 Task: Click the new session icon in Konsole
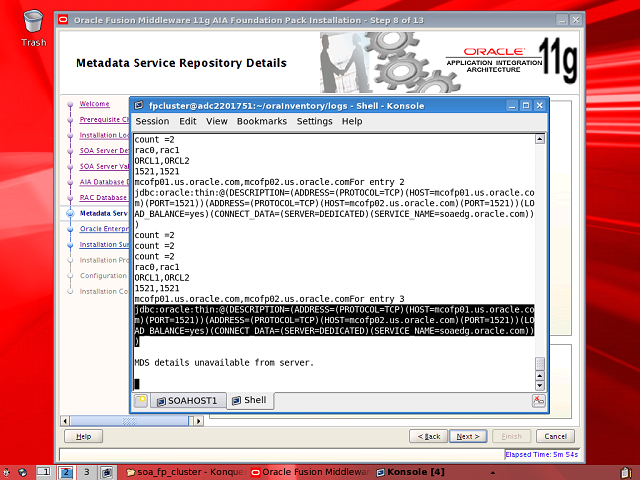[140, 401]
